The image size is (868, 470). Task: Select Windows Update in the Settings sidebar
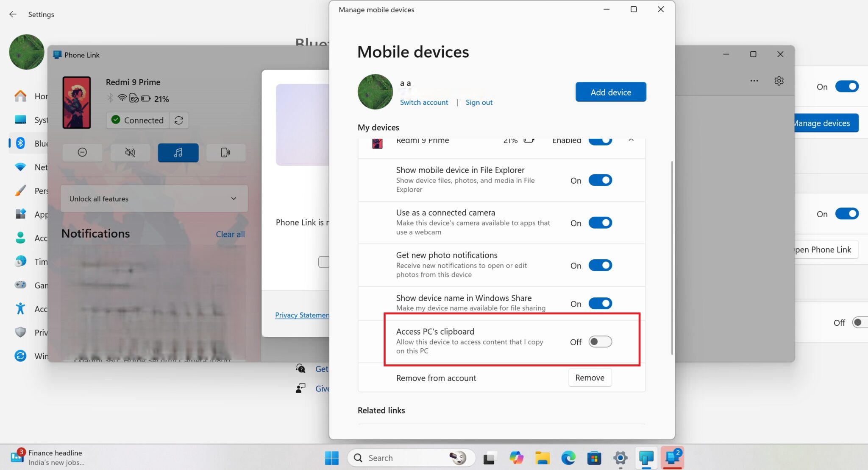[x=20, y=356]
